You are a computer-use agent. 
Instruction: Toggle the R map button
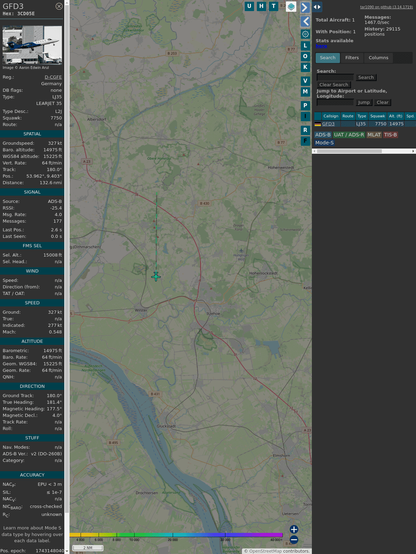tap(305, 130)
